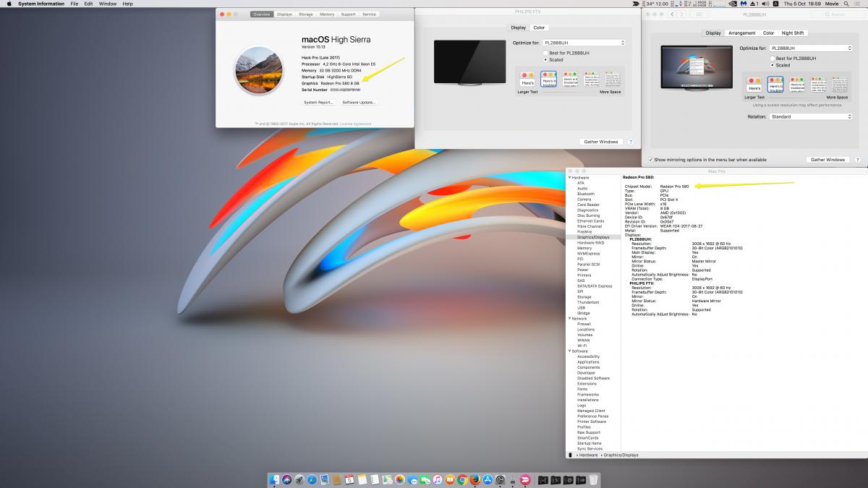
Task: Open Reminders from the Dock
Action: (x=374, y=479)
